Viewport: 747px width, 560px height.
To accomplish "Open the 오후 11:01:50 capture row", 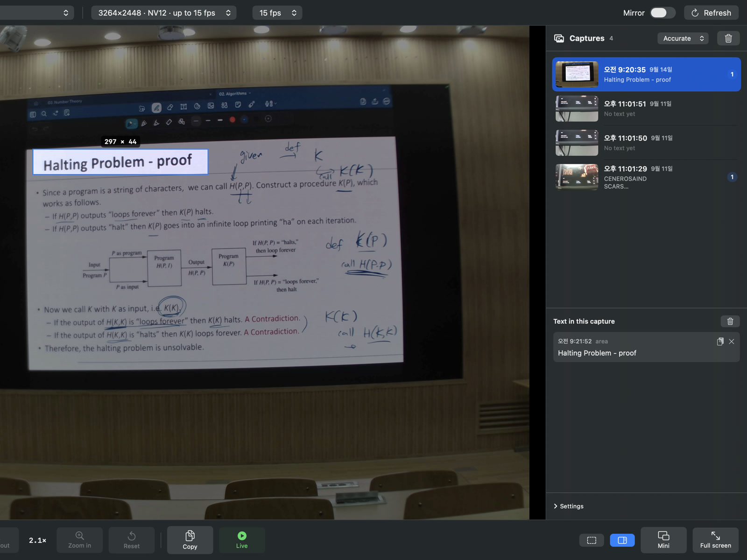I will coord(646,143).
